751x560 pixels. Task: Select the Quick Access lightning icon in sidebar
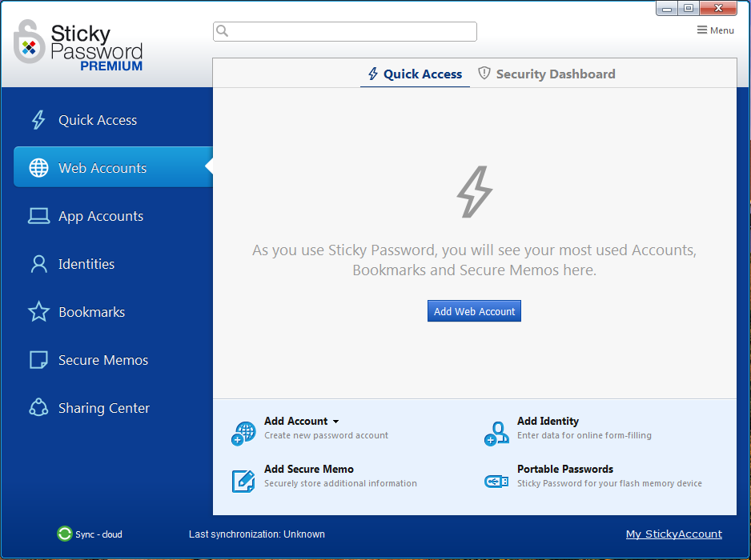pyautogui.click(x=38, y=118)
